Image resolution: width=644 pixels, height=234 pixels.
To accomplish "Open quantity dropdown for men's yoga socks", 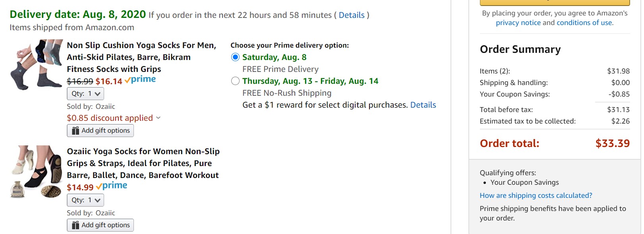I will point(85,94).
